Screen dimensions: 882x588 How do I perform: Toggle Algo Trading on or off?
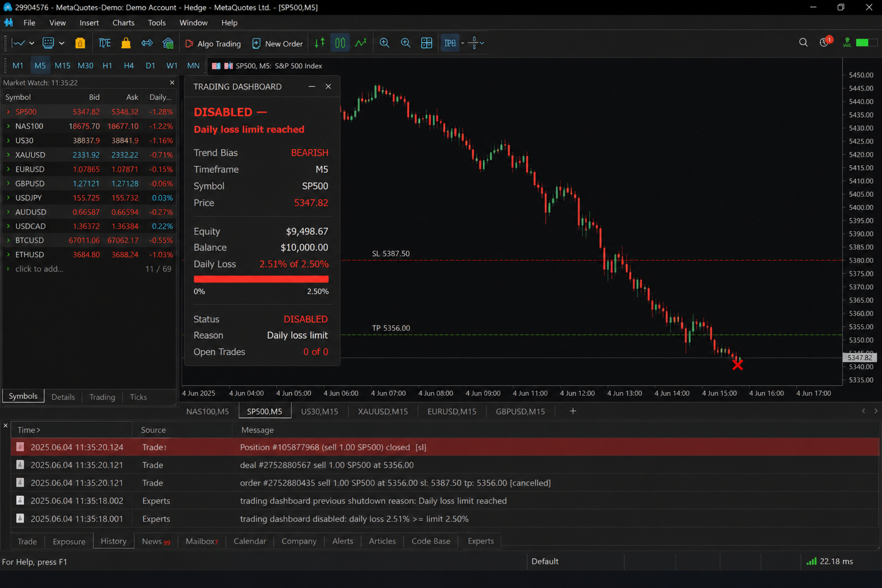pos(213,44)
